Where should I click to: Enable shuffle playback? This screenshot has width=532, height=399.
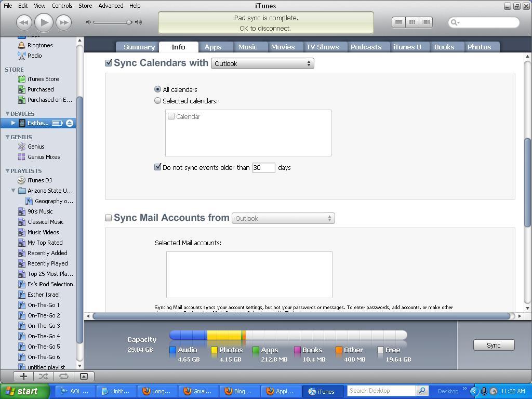(x=44, y=376)
